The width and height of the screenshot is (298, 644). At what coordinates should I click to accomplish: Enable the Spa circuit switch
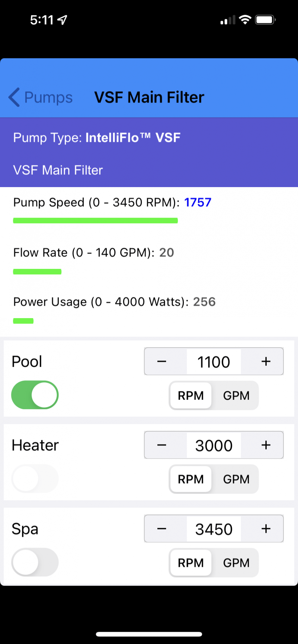[x=35, y=562]
